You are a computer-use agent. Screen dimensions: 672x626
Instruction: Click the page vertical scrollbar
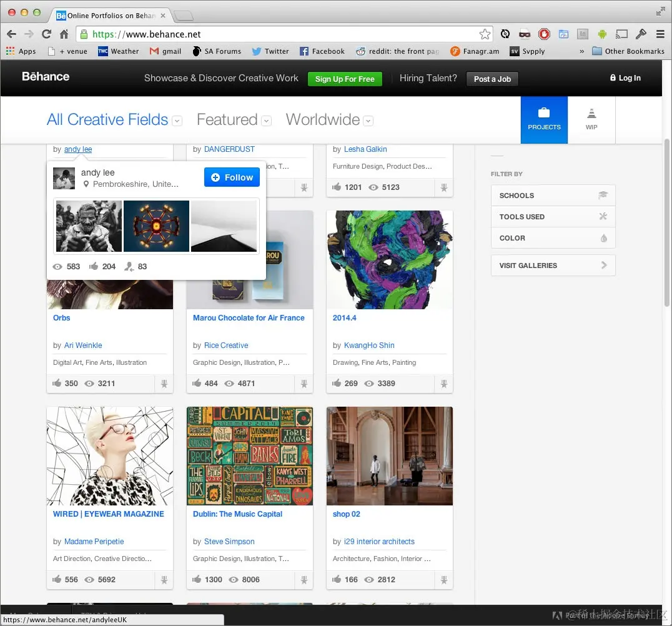pos(666,223)
